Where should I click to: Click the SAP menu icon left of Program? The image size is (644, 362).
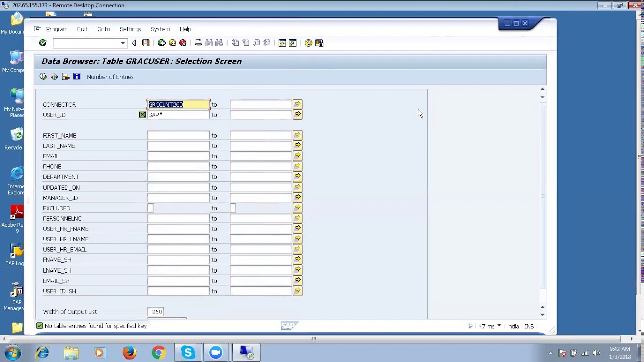(37, 29)
